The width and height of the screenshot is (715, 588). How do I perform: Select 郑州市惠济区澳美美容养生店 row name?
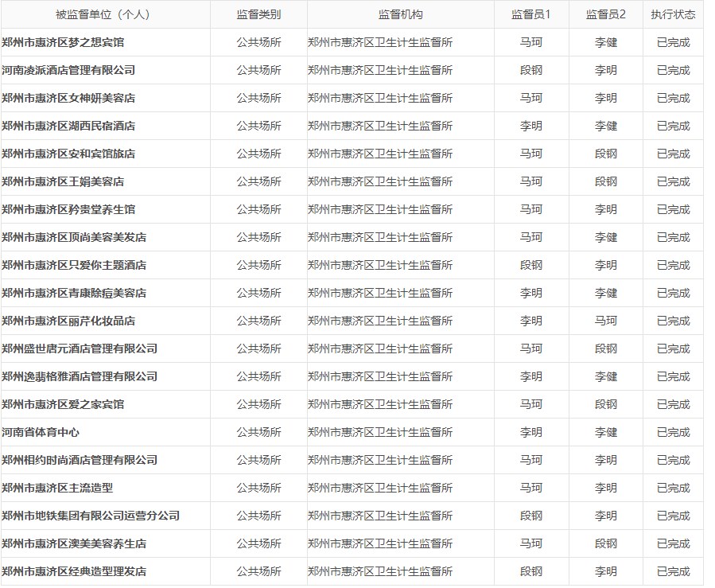coord(74,543)
